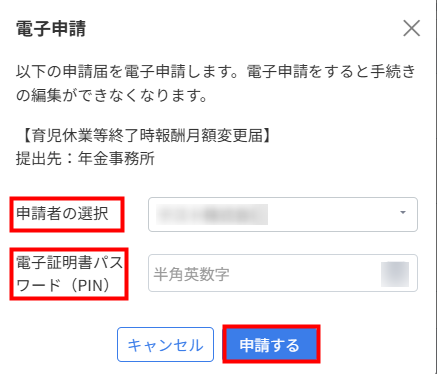
Task: Toggle the icon inside PIN field
Action: [x=395, y=274]
